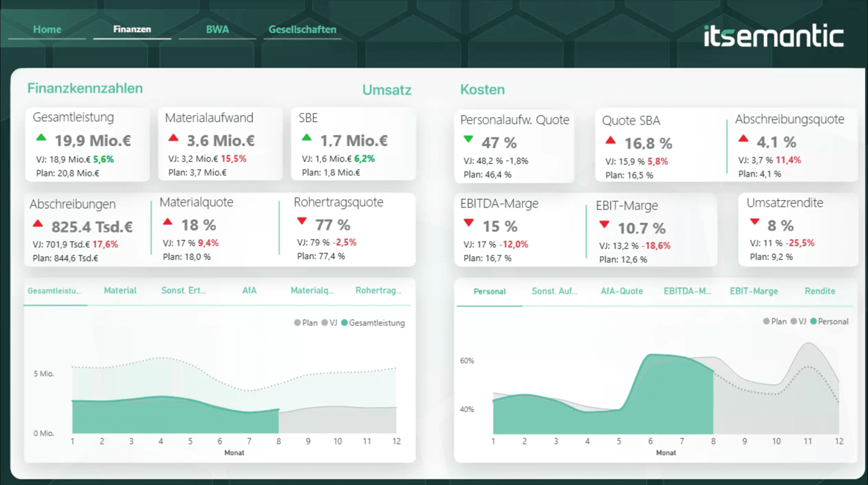
Task: Click the 5,6% change in Gesamtleistung card
Action: pos(103,159)
